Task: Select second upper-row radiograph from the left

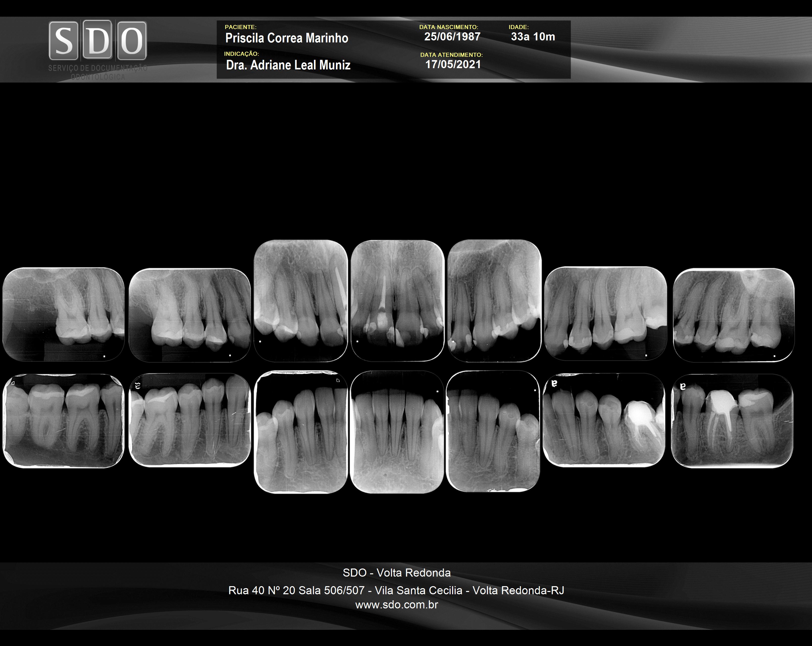Action: pyautogui.click(x=189, y=315)
